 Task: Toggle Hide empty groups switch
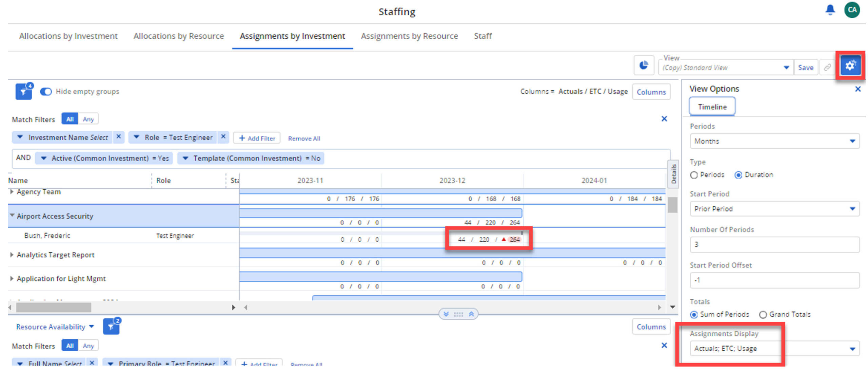(46, 92)
